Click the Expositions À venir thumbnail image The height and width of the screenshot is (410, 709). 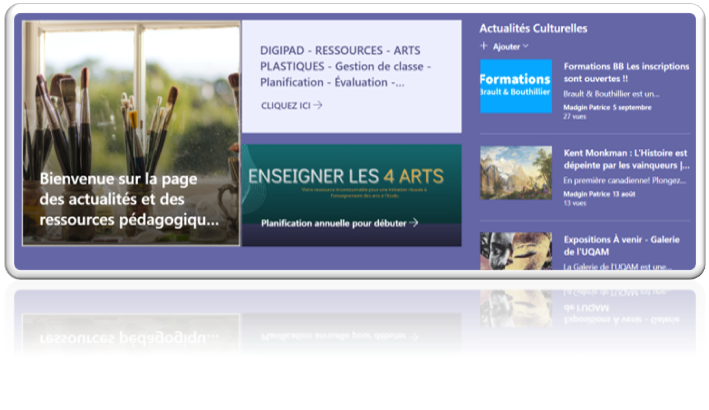click(x=515, y=252)
